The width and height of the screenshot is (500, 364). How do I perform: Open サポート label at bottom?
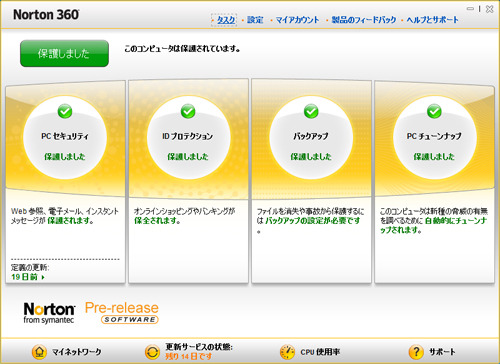pos(442,352)
